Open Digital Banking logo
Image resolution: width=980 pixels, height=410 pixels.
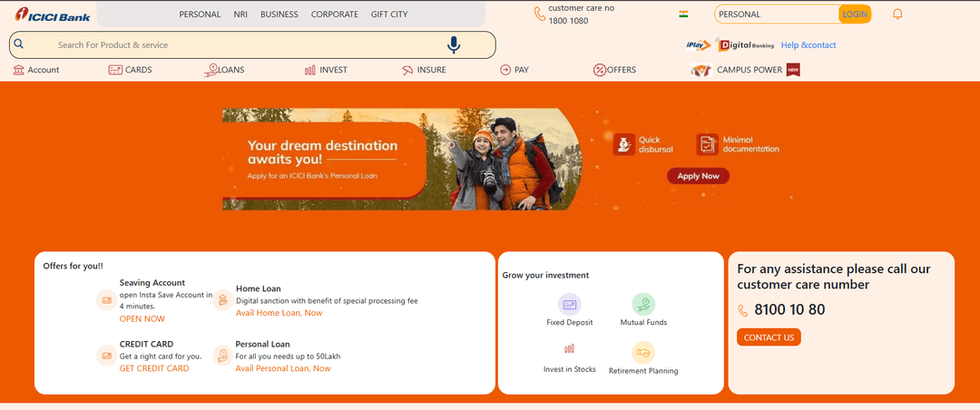(x=747, y=45)
